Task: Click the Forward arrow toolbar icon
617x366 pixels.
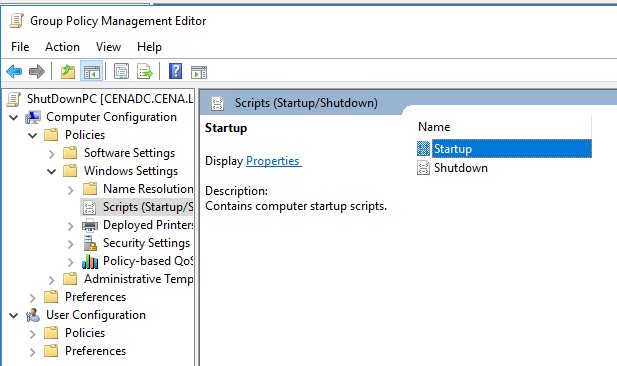Action: 37,72
